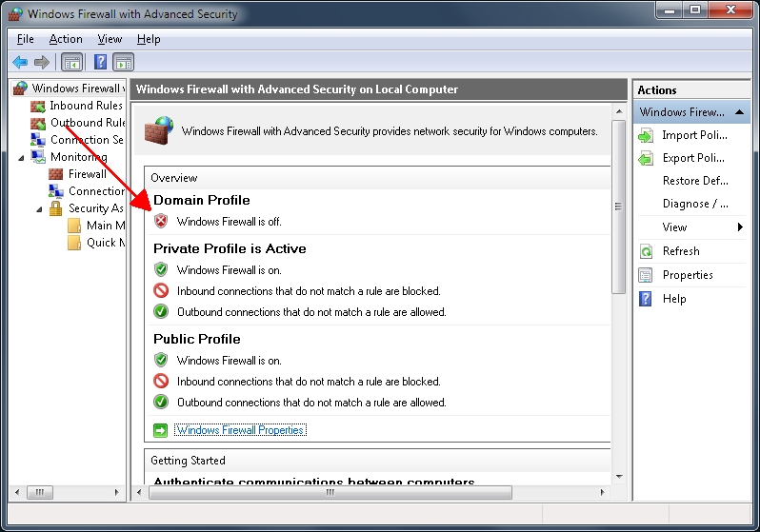This screenshot has height=532, width=760.
Task: Click tree pane horizontal scroll left arrow
Action: click(x=17, y=492)
